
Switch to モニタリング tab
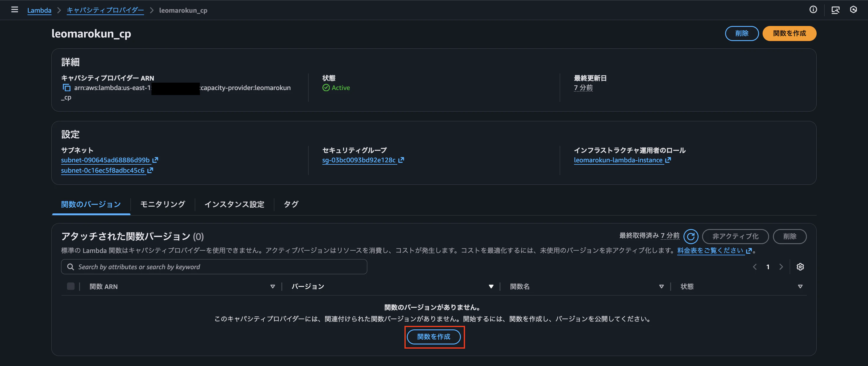[x=162, y=204]
